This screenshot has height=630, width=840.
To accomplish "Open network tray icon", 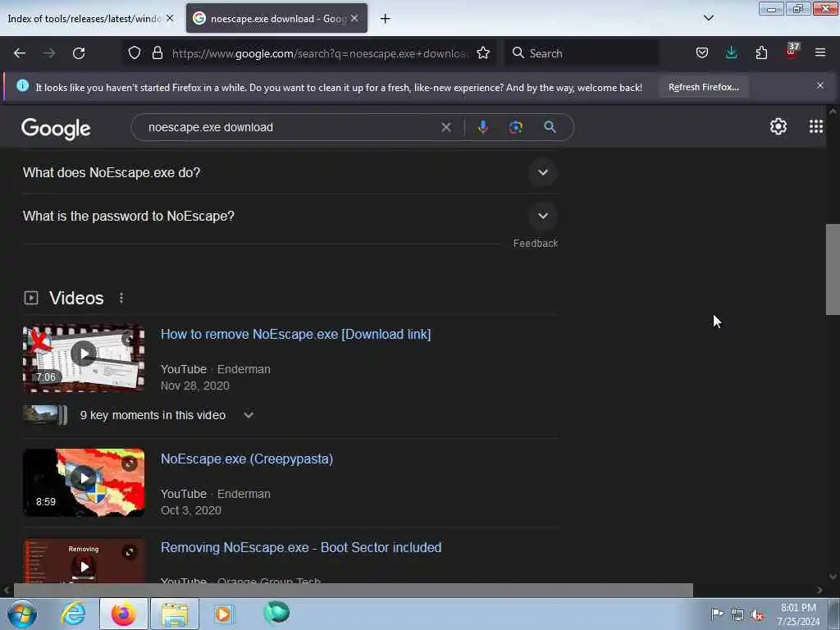I will [x=737, y=615].
